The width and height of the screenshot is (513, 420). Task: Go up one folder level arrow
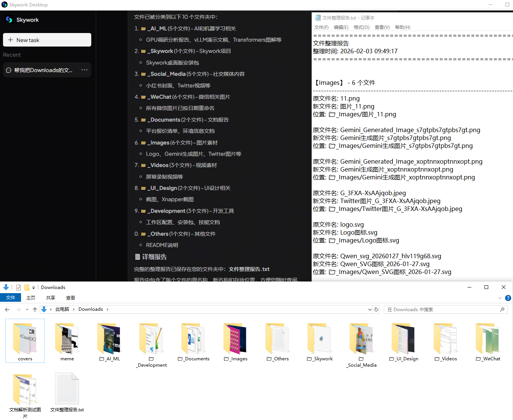(x=35, y=310)
